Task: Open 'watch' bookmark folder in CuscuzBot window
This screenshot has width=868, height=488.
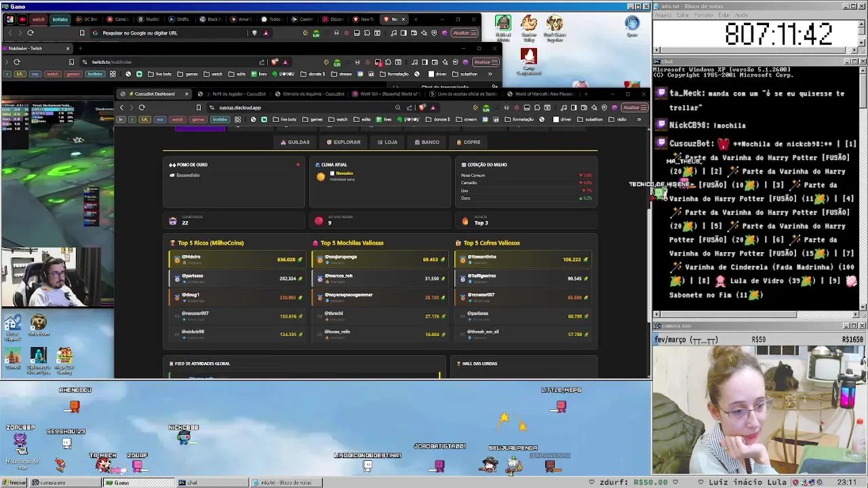Action: tap(338, 119)
